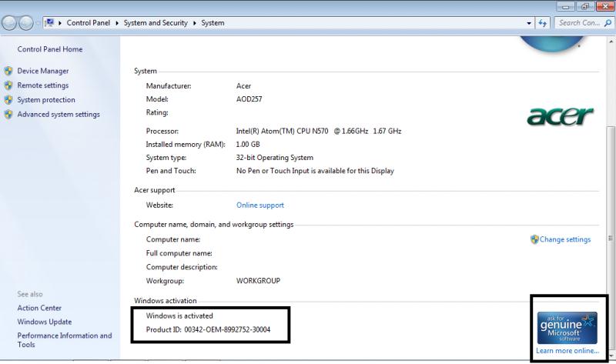
Task: Click the shield icon next to Remote settings
Action: (x=8, y=85)
